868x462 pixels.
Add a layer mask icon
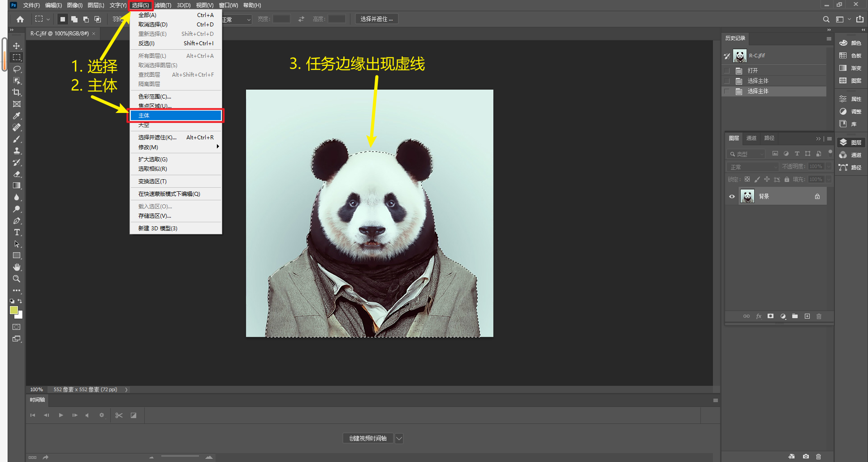tap(770, 316)
